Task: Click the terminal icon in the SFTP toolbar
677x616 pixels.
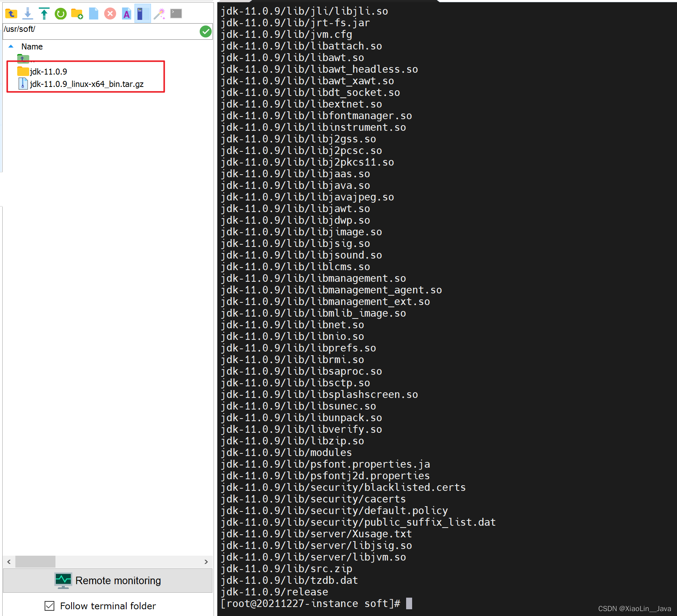Action: tap(176, 14)
